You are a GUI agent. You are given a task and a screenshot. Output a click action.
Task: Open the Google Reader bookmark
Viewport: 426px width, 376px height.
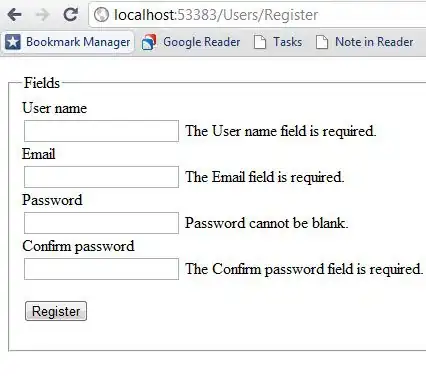[x=191, y=42]
